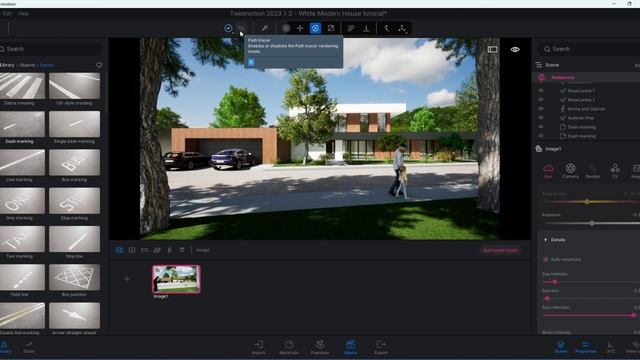The height and width of the screenshot is (360, 640).
Task: Toggle XYZ panel button in footer
Action: point(611,347)
